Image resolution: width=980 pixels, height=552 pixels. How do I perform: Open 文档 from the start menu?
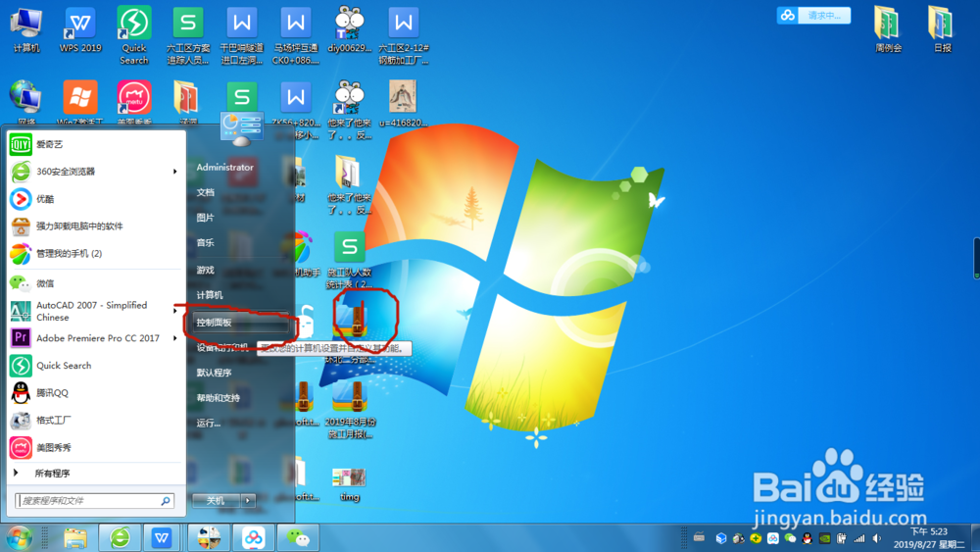click(206, 192)
